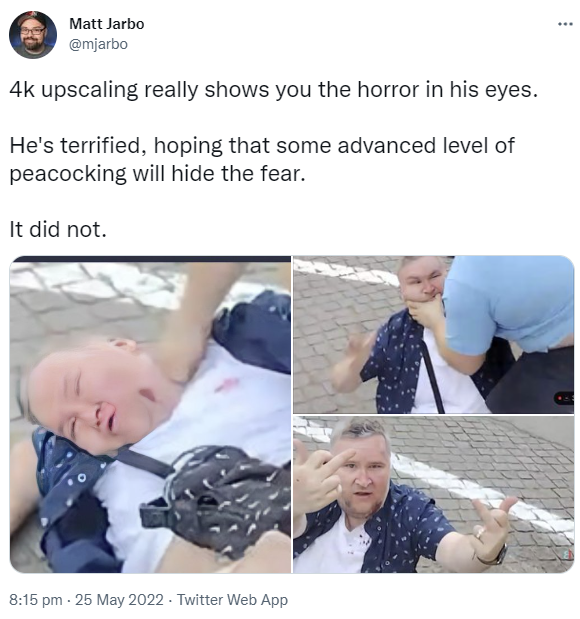Open the top-right photo with blue-shirted person
The height and width of the screenshot is (619, 580).
433,334
